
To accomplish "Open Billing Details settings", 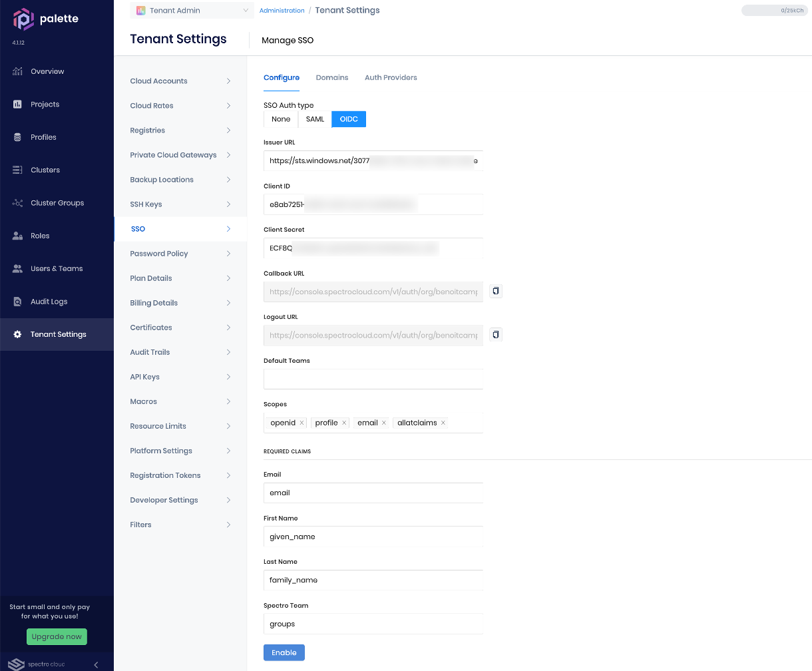I will coord(180,303).
